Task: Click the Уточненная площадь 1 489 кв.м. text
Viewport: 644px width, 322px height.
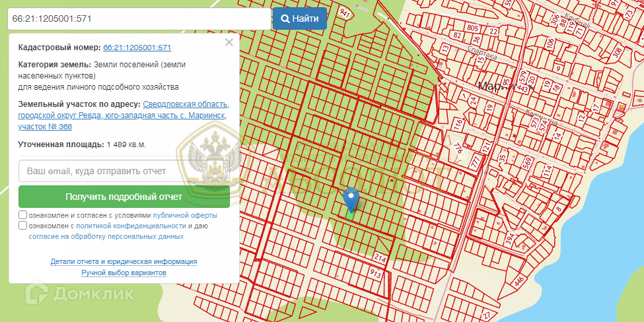Action: (82, 145)
